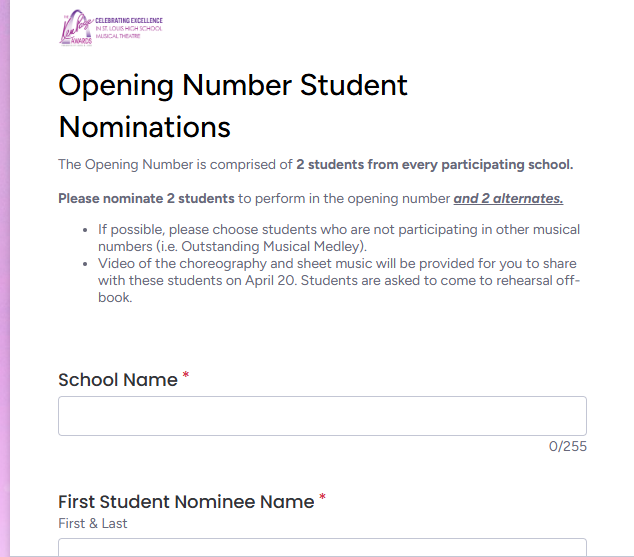
Task: Click the purple gradient page border
Action: [5, 278]
